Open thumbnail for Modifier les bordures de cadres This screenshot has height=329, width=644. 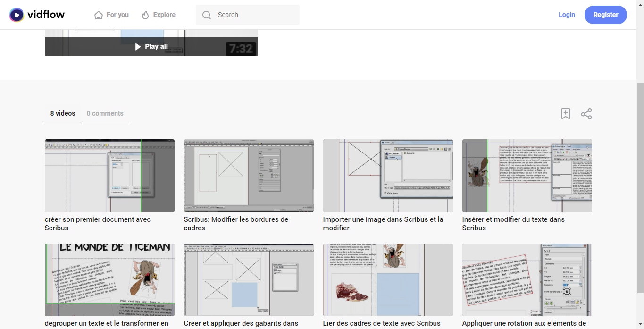pyautogui.click(x=249, y=176)
